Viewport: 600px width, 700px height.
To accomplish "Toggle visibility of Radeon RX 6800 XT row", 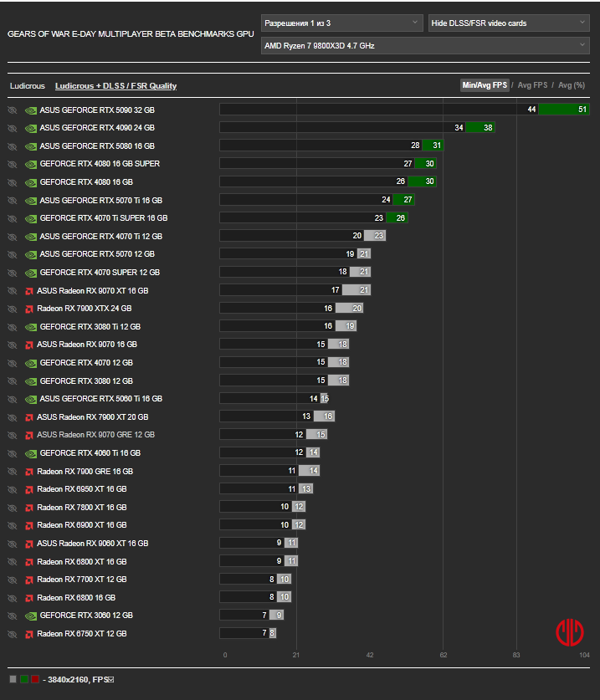I will tap(12, 562).
